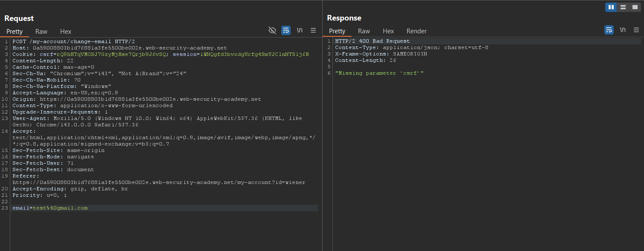Click the email=test%40gmail.com body parameter
644x251 pixels.
coord(50,208)
